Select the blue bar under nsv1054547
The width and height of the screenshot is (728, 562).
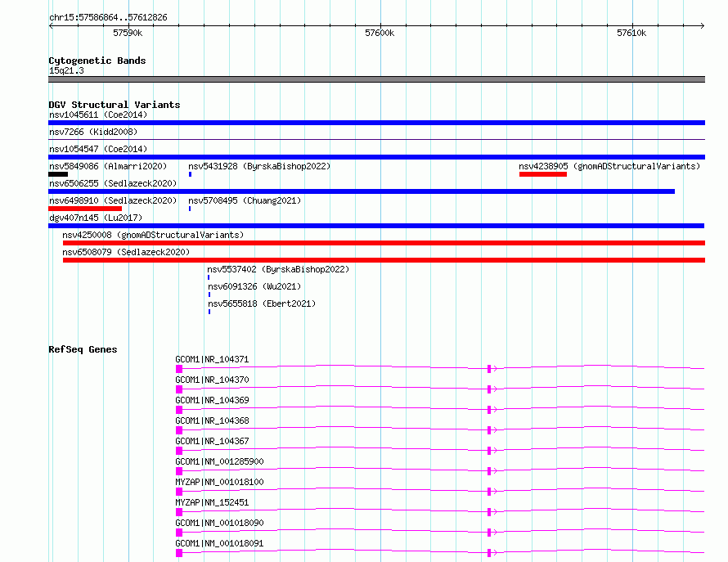tap(376, 157)
